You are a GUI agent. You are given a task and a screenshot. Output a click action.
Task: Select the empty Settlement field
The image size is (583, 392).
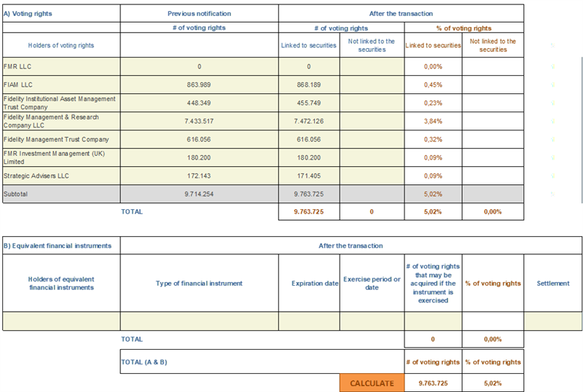click(x=552, y=321)
